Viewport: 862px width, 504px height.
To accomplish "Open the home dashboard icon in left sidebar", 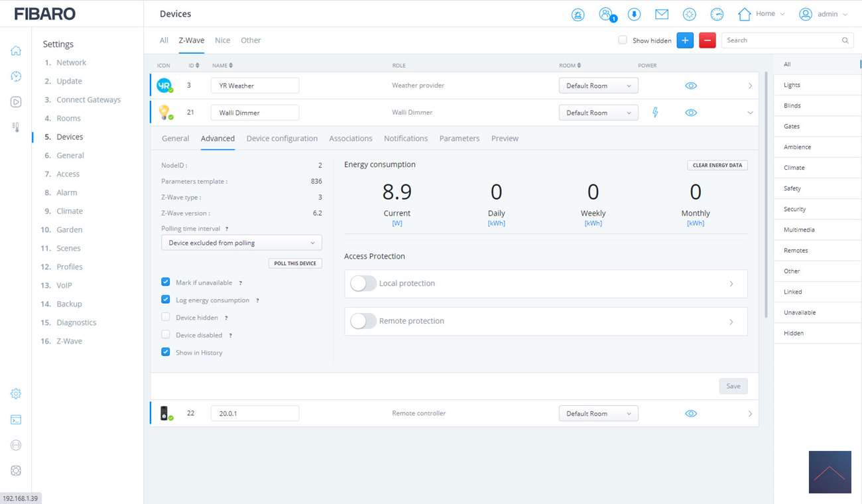I will click(16, 51).
